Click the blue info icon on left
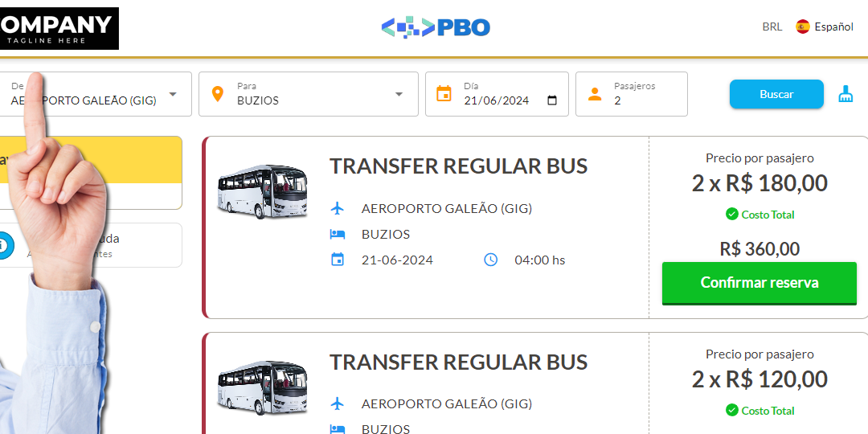Screen dimensions: 868x434 [5, 245]
